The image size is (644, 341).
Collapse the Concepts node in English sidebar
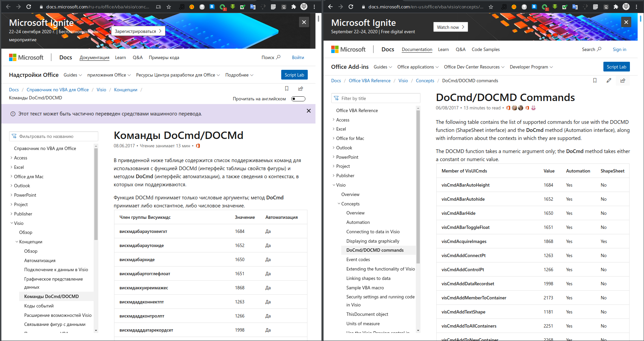point(339,204)
